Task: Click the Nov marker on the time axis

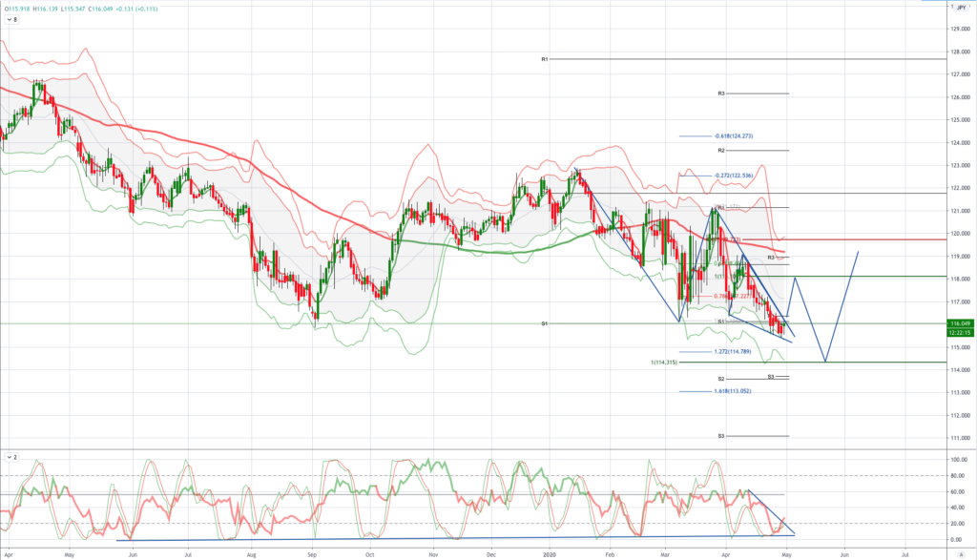Action: pyautogui.click(x=432, y=553)
